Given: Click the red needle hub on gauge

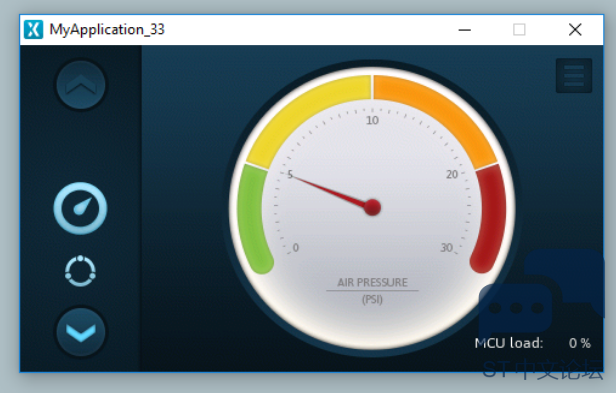Looking at the screenshot, I should tap(372, 207).
